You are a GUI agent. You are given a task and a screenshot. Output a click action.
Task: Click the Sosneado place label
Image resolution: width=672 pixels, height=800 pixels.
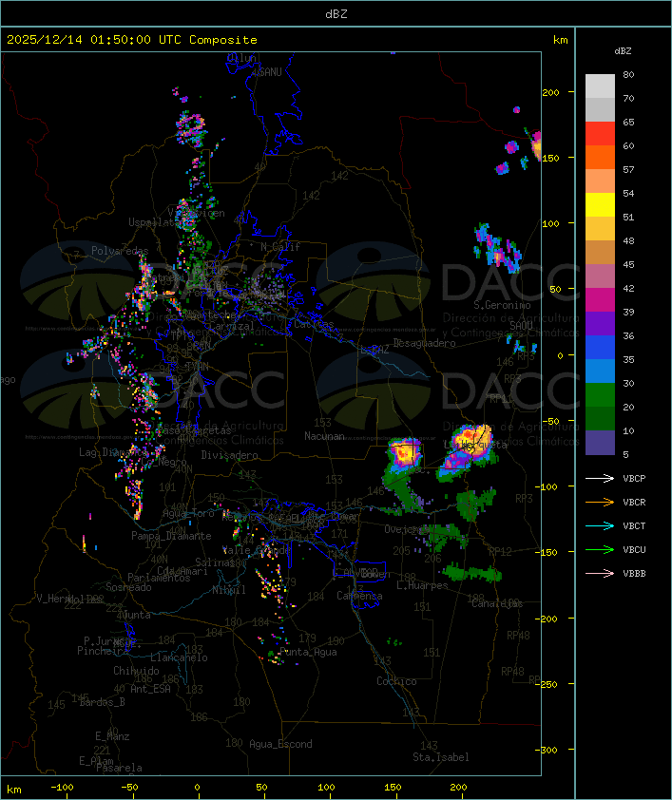128,587
